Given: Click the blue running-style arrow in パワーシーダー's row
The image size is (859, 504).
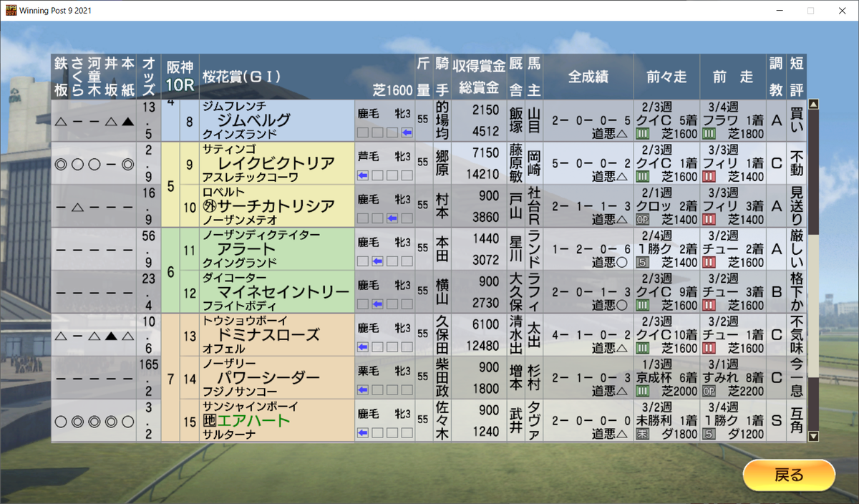Looking at the screenshot, I should 363,390.
